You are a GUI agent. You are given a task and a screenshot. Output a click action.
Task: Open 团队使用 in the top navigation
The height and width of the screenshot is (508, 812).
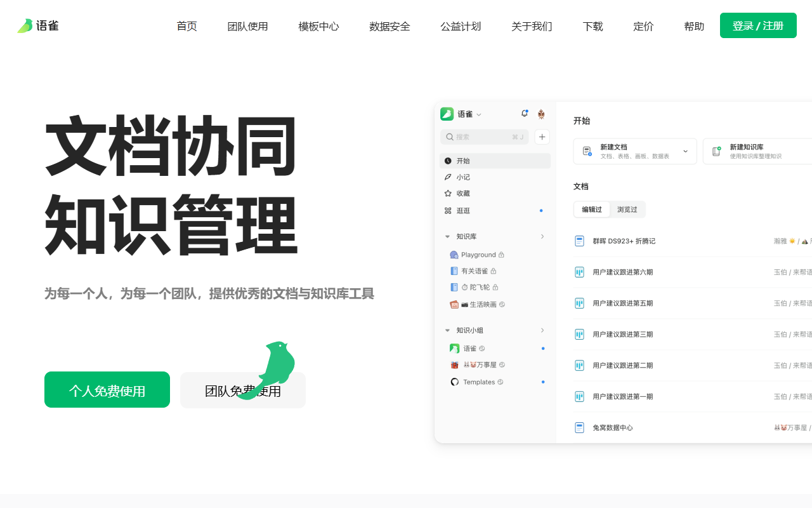pyautogui.click(x=247, y=26)
